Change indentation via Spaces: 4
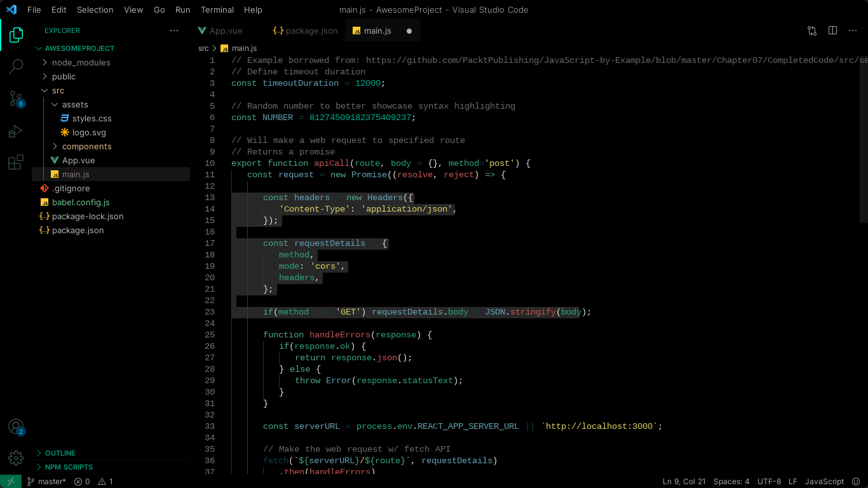The height and width of the screenshot is (488, 868). pos(731,482)
